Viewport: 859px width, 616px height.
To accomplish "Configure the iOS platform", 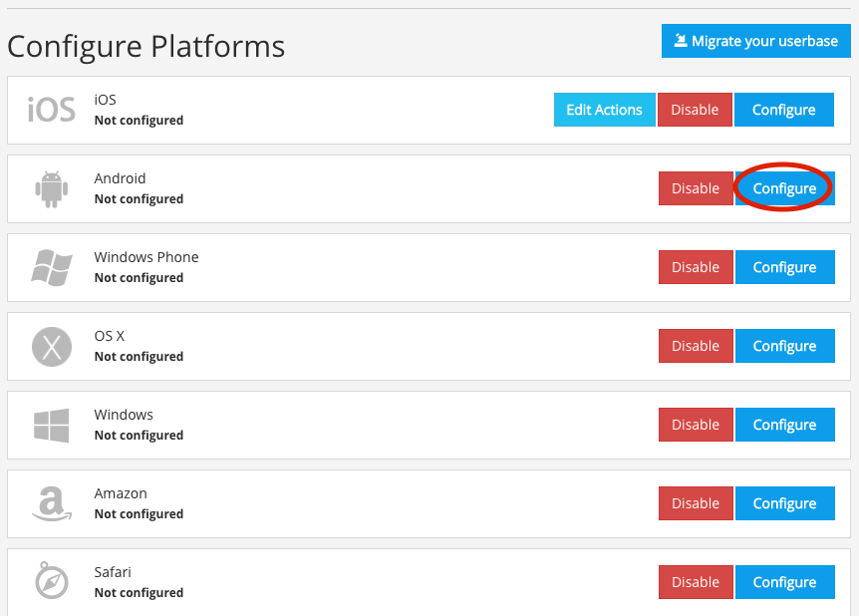I will click(x=784, y=110).
